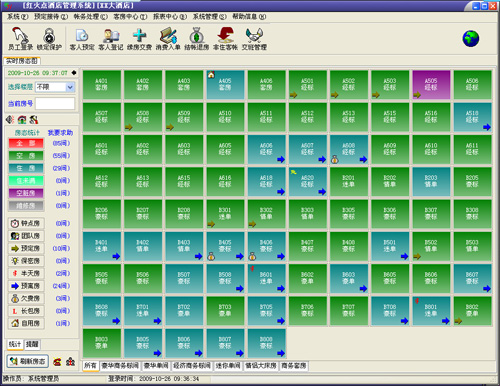This screenshot has width=500, height=386.
Task: Open 消费入单 consumption entry icon
Action: 168,39
